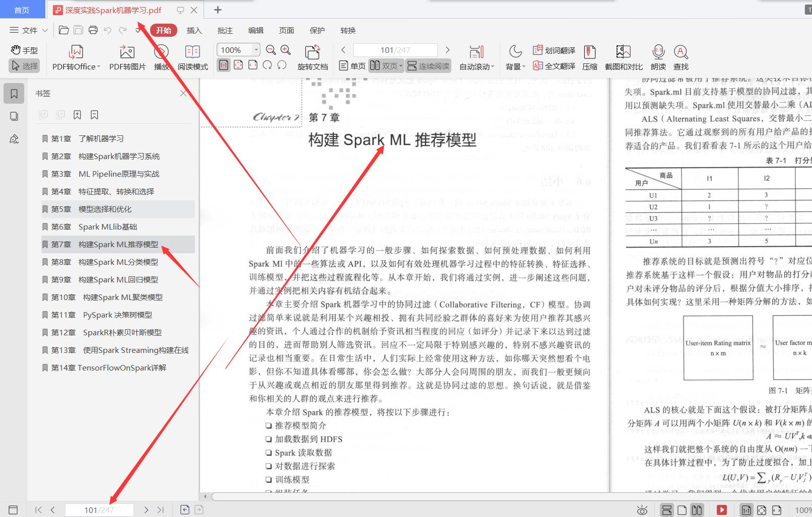Click fit width icon in ribbon
This screenshot has height=517, width=812.
click(x=253, y=65)
